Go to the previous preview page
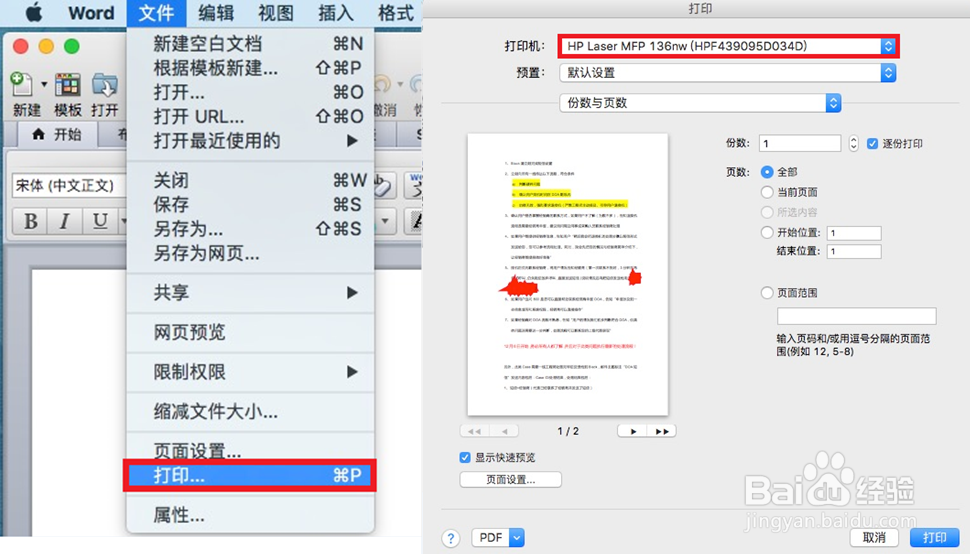Screen dimensions: 970x554 (x=504, y=431)
